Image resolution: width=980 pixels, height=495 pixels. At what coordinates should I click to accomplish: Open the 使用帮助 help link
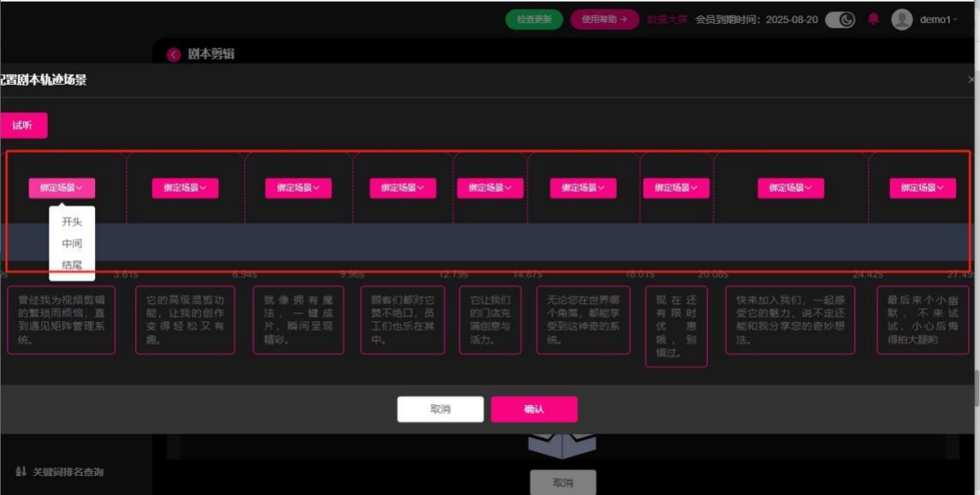pyautogui.click(x=604, y=20)
